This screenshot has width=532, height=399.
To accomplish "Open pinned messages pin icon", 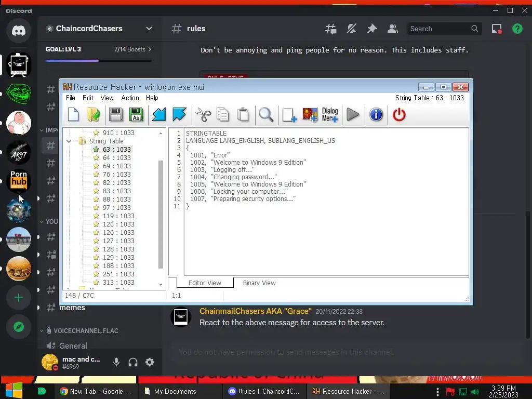I will click(x=372, y=29).
